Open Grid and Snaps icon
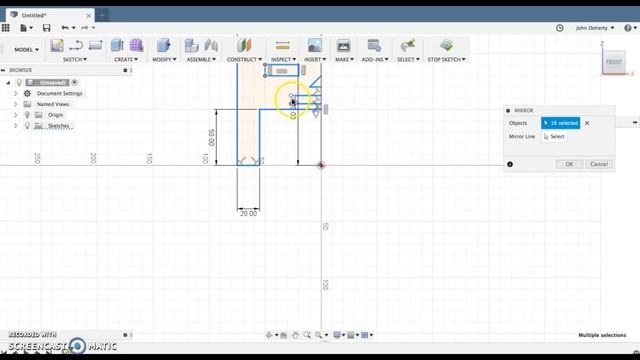This screenshot has width=640, height=360. click(351, 335)
